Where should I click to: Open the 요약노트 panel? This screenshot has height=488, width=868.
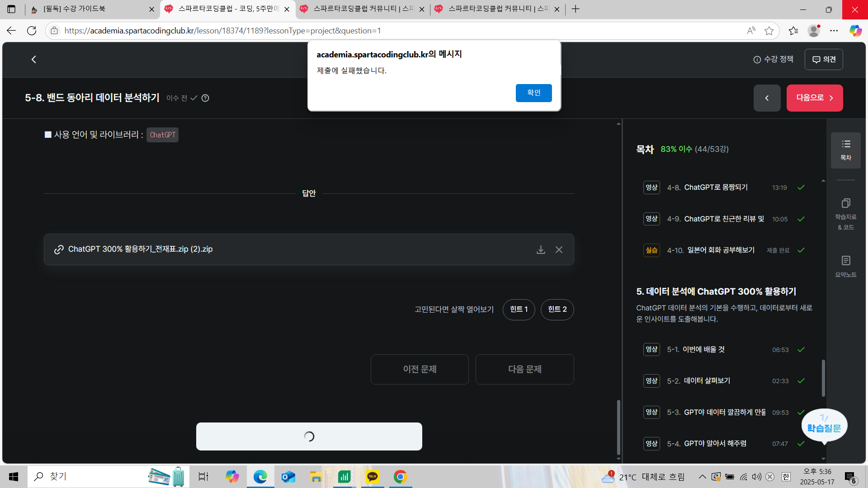[x=846, y=267]
